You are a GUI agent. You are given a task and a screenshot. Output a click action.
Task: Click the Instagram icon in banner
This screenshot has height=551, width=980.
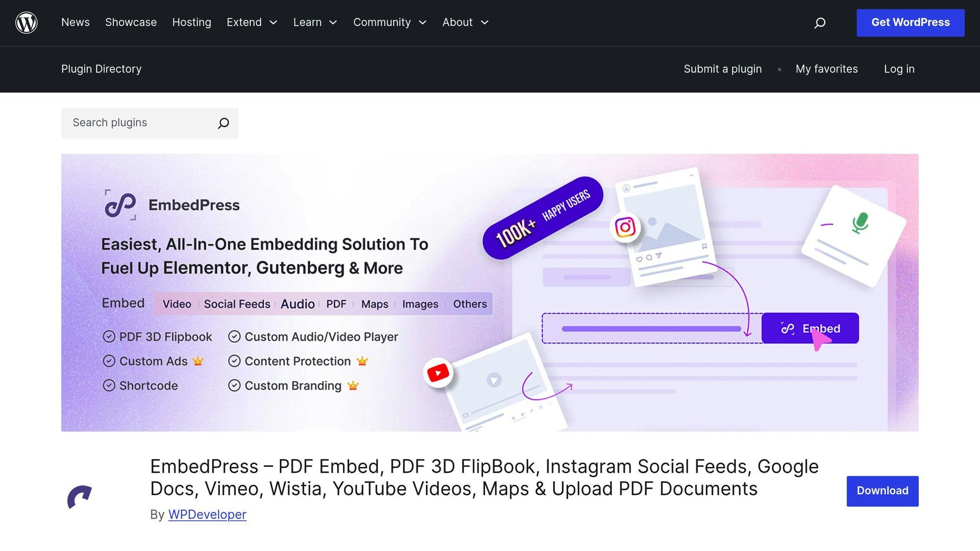pyautogui.click(x=625, y=227)
